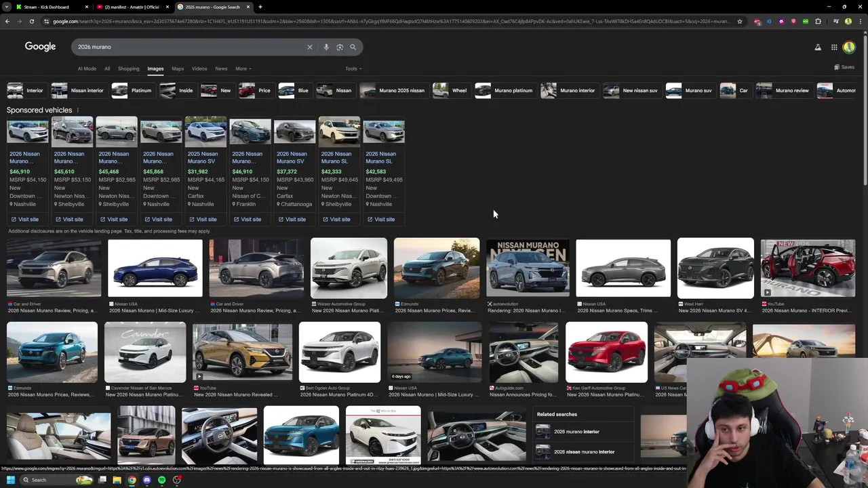Open Search by image camera icon
Image resolution: width=868 pixels, height=488 pixels.
(x=340, y=47)
